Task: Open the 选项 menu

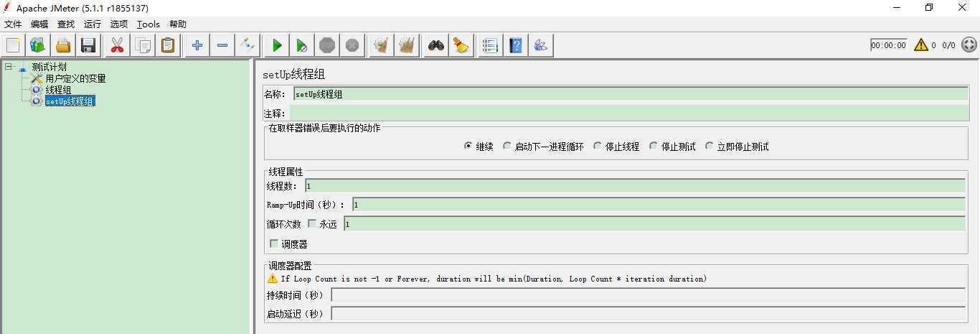Action: [119, 24]
